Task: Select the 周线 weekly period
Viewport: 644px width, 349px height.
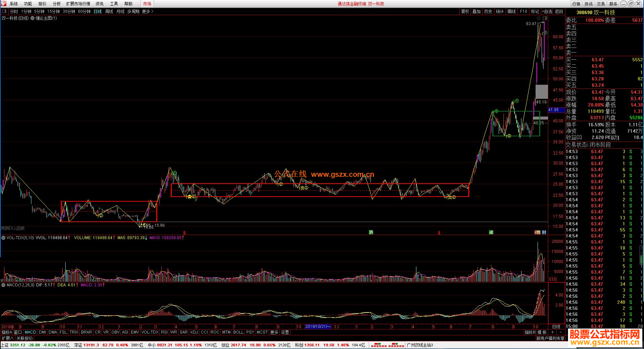Action: tap(109, 11)
